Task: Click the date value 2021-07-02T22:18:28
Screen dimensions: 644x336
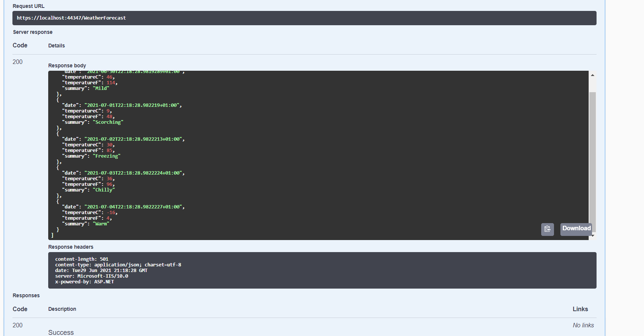Action: tap(133, 139)
